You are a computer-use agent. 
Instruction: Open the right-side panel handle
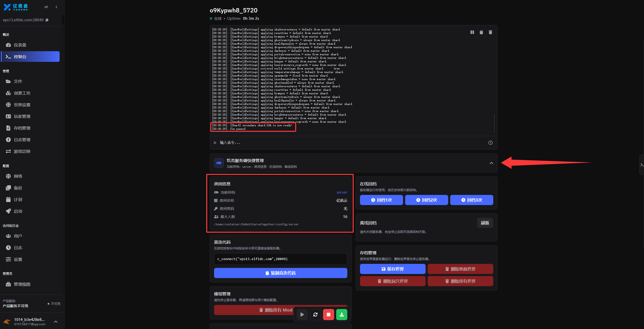click(x=641, y=165)
